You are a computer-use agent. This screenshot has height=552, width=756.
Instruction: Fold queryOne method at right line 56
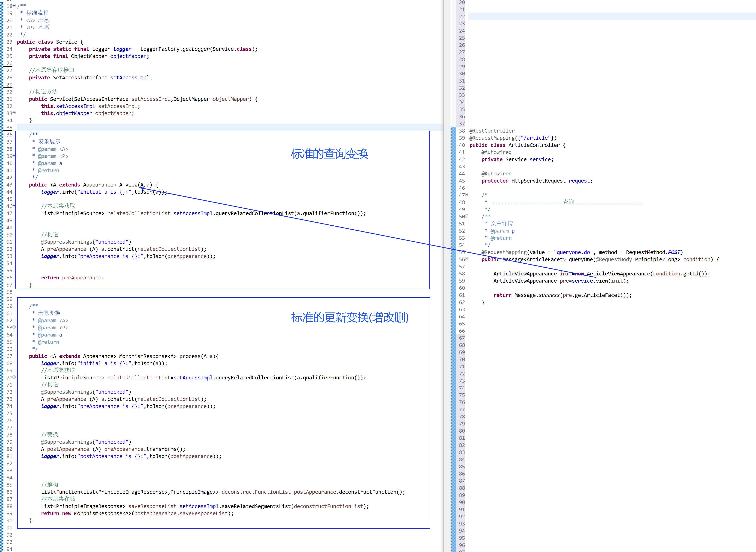467,259
